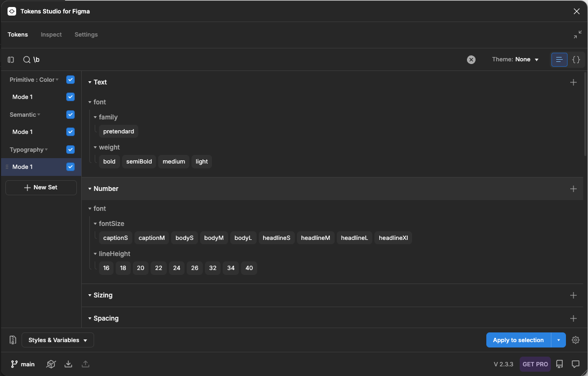Open the settings gear next to Apply to selection
588x376 pixels.
pos(576,340)
